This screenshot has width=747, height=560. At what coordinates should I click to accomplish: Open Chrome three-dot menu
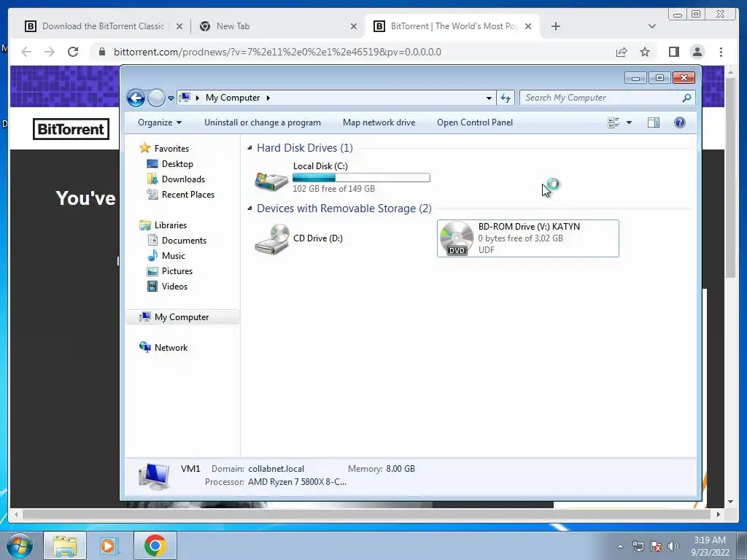[721, 52]
